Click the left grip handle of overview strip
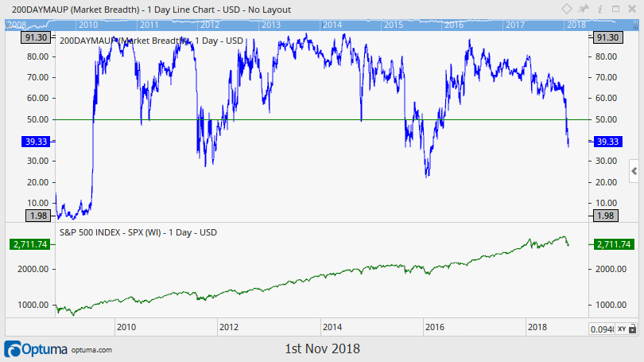644x362 pixels. [x=7, y=25]
